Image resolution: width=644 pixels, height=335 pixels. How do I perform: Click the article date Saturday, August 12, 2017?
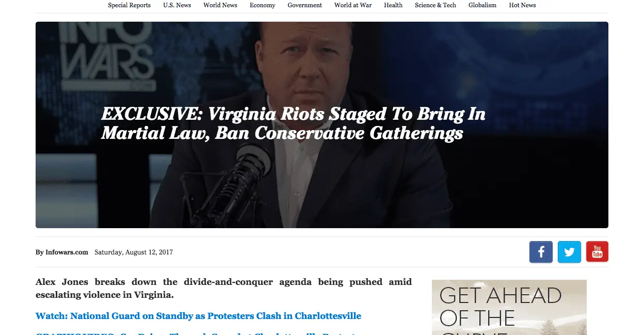tap(134, 252)
